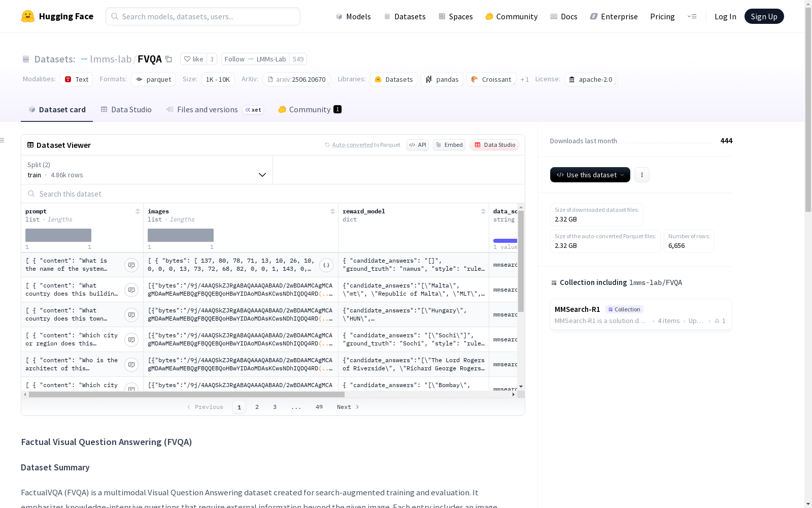Click the API button in Dataset Viewer
The width and height of the screenshot is (812, 508).
point(418,145)
